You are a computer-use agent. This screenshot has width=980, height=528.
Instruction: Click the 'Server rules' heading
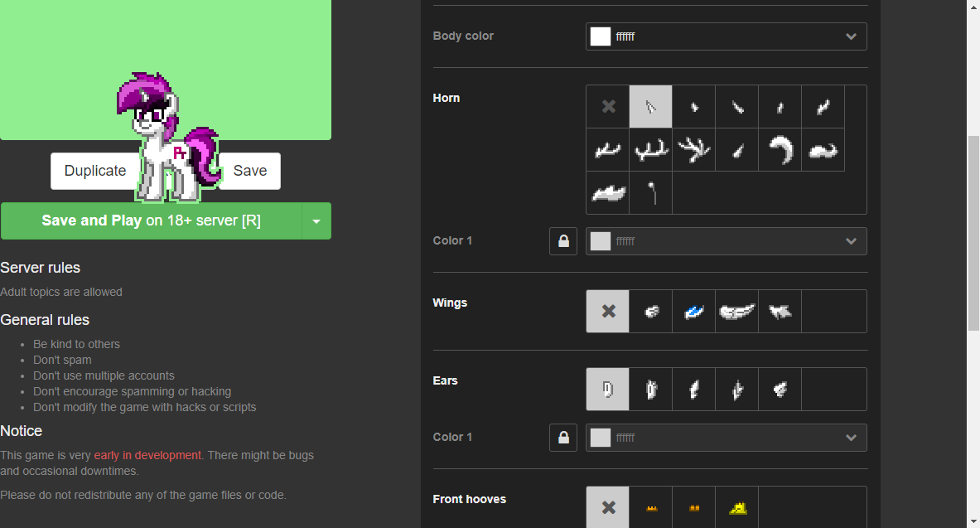click(x=40, y=268)
